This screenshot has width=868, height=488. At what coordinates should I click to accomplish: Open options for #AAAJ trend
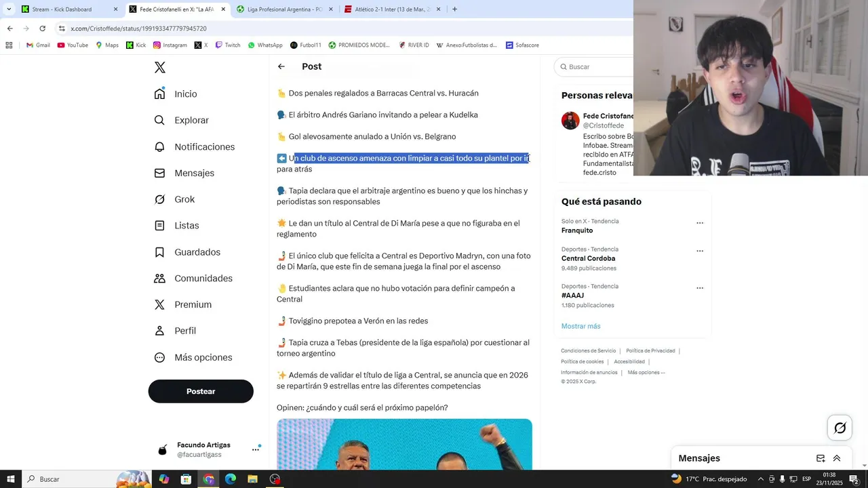700,288
